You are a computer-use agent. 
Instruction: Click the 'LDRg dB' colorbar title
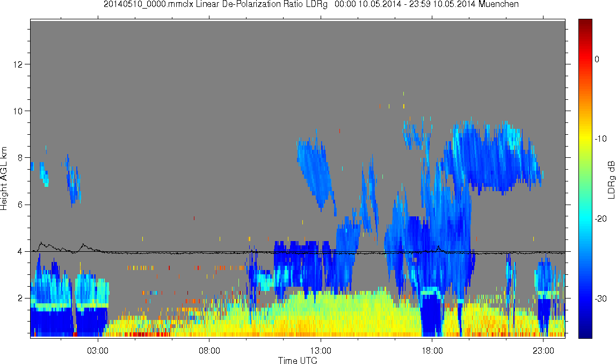(x=611, y=179)
